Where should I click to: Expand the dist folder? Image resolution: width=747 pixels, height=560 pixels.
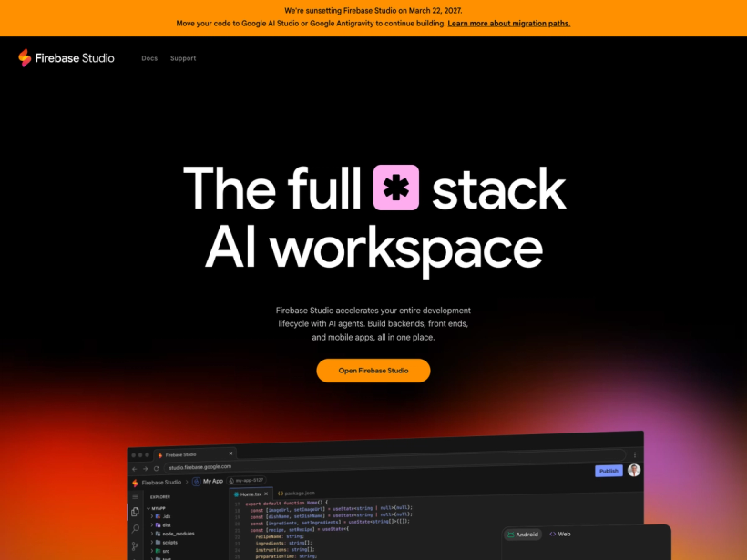coord(162,524)
